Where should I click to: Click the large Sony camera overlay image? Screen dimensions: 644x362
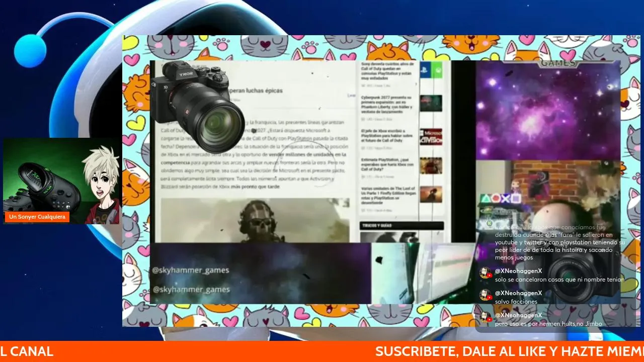point(198,107)
